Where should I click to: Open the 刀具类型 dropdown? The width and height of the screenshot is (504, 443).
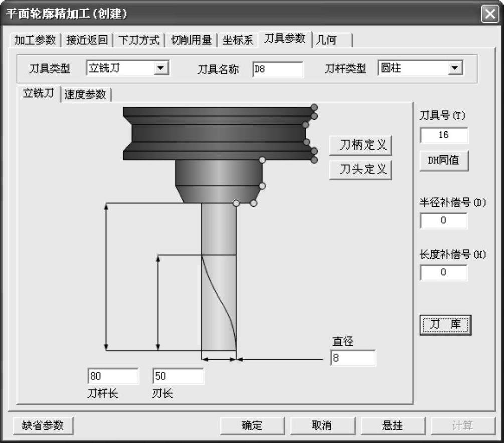point(161,68)
